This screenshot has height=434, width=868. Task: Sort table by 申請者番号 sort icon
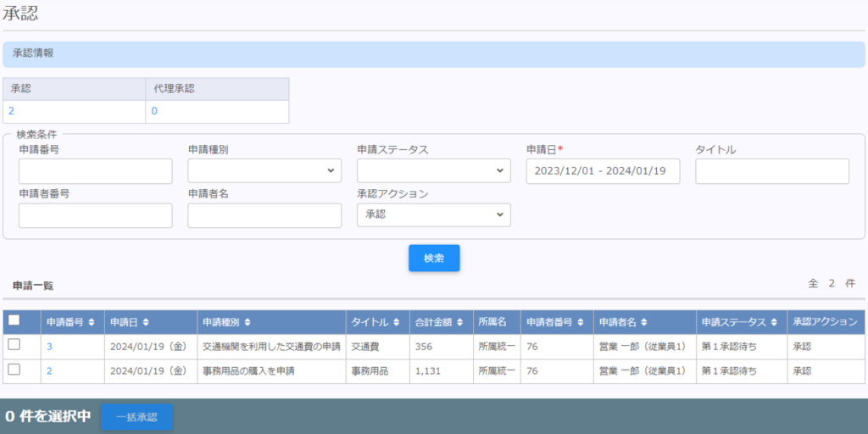[x=580, y=322]
